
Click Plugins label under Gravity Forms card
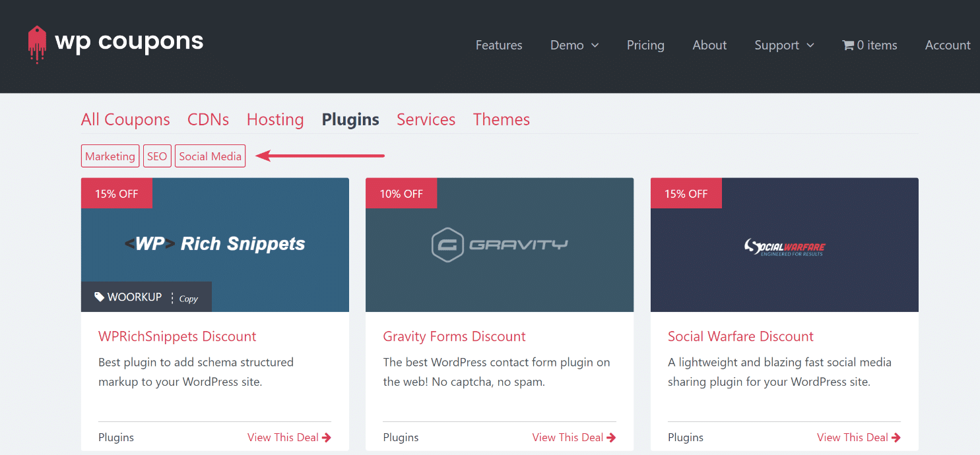coord(401,437)
